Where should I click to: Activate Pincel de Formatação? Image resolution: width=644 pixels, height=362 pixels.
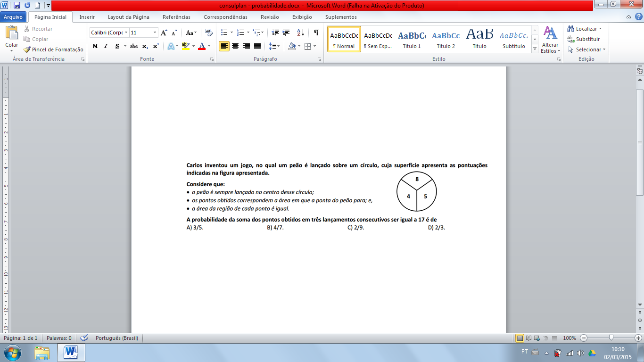(x=54, y=49)
